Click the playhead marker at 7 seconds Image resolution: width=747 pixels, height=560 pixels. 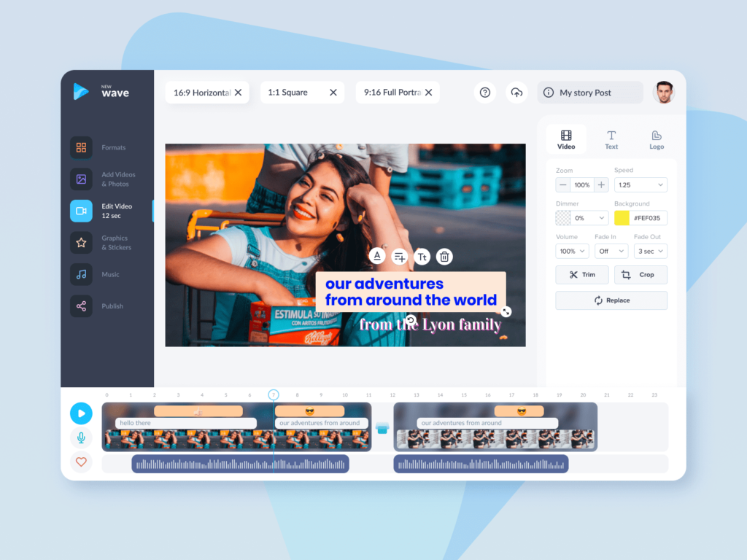coord(273,394)
